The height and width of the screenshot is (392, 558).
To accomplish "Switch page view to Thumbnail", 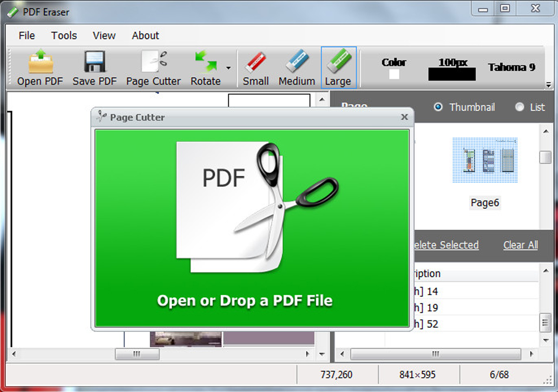I will (438, 107).
